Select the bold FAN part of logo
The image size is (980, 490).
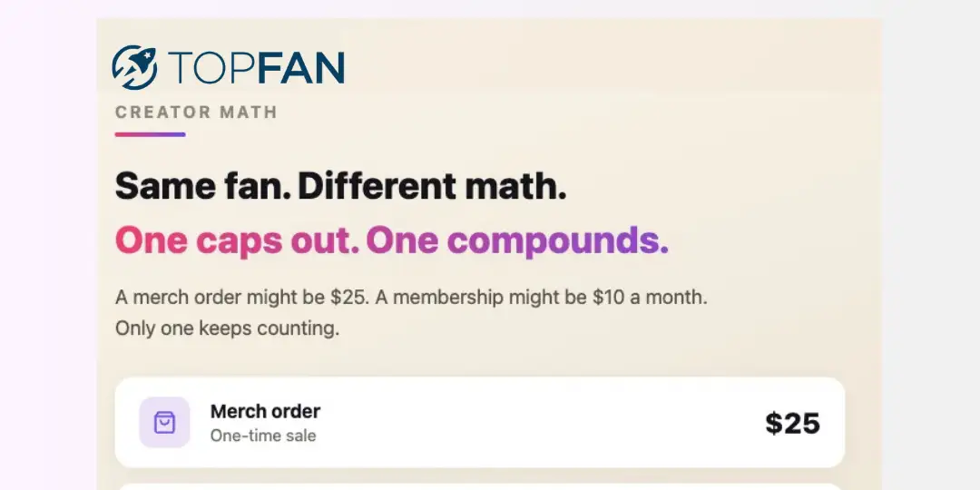tap(300, 67)
